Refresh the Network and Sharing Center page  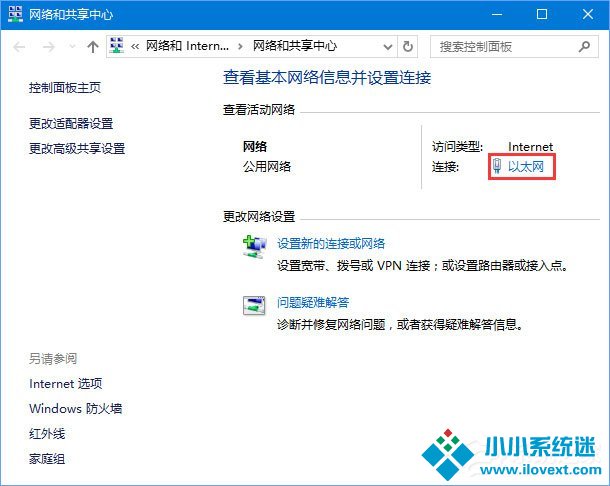point(408,47)
